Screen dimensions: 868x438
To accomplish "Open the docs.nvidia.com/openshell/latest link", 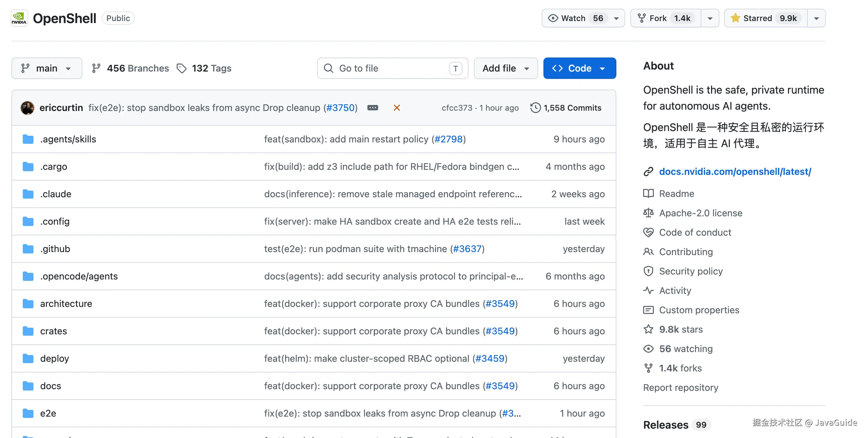I will coord(735,172).
